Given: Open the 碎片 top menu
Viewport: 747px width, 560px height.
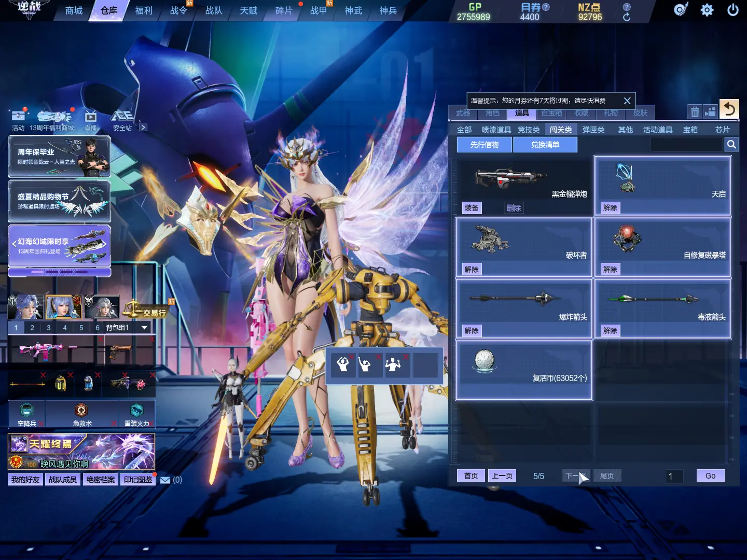Looking at the screenshot, I should point(284,10).
